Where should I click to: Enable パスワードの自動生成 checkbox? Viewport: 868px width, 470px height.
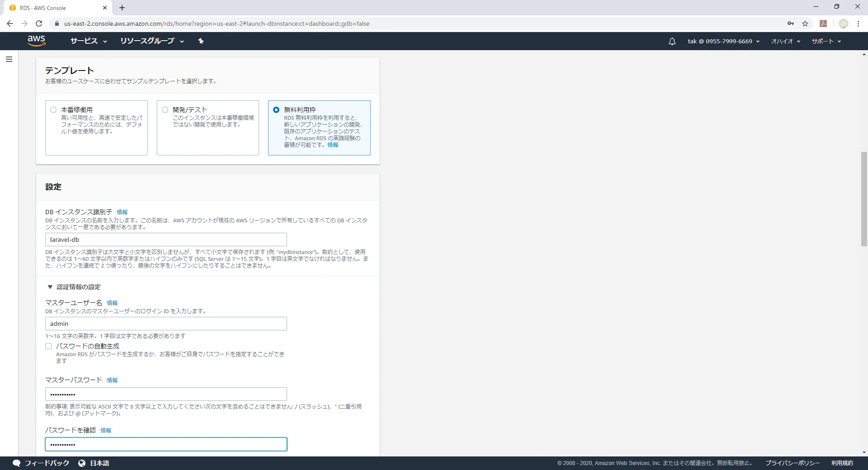[48, 346]
